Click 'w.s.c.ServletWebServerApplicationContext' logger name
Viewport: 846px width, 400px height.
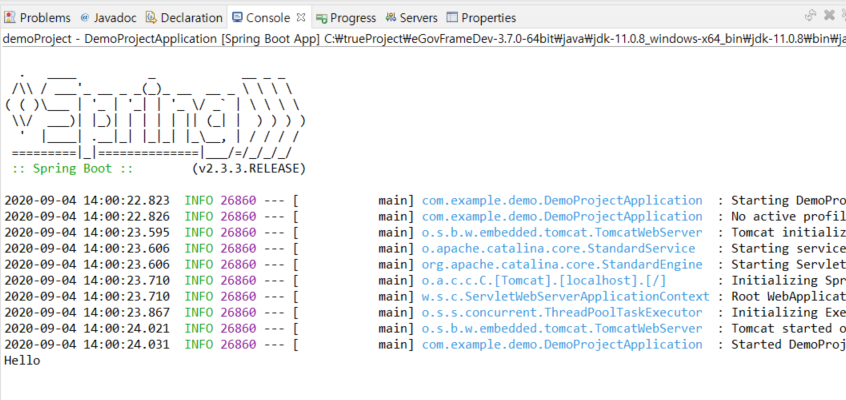(x=565, y=296)
